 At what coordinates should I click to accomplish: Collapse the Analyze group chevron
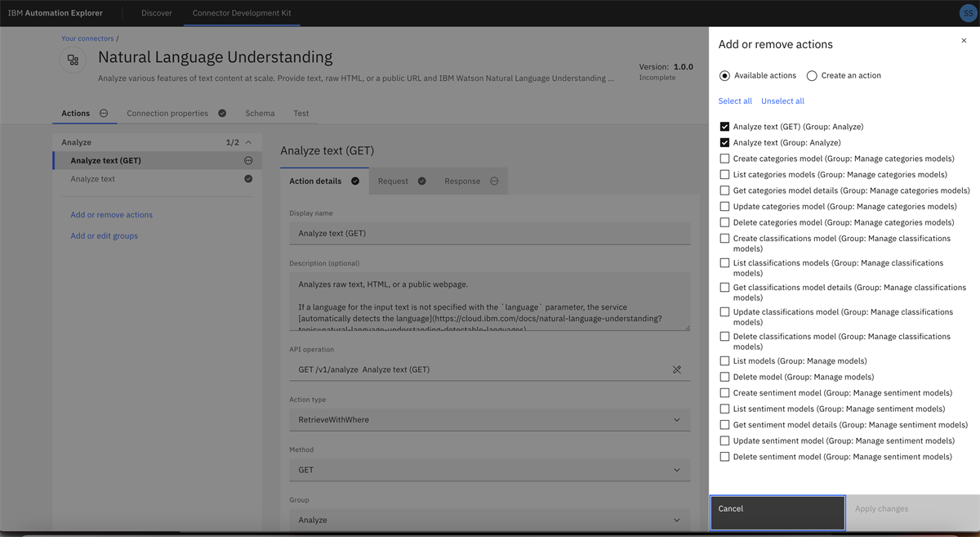tap(248, 142)
